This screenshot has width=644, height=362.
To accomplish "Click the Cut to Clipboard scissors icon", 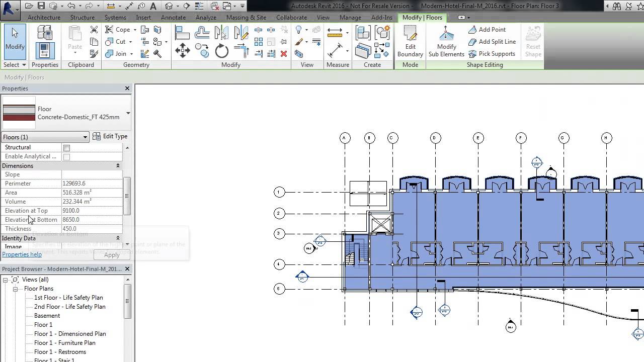I will tap(94, 30).
